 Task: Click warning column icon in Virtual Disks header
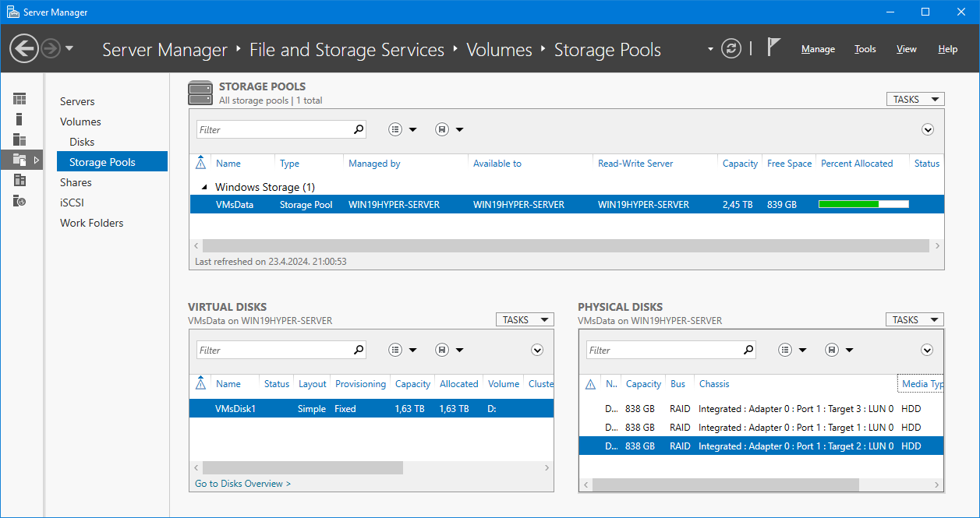click(201, 383)
